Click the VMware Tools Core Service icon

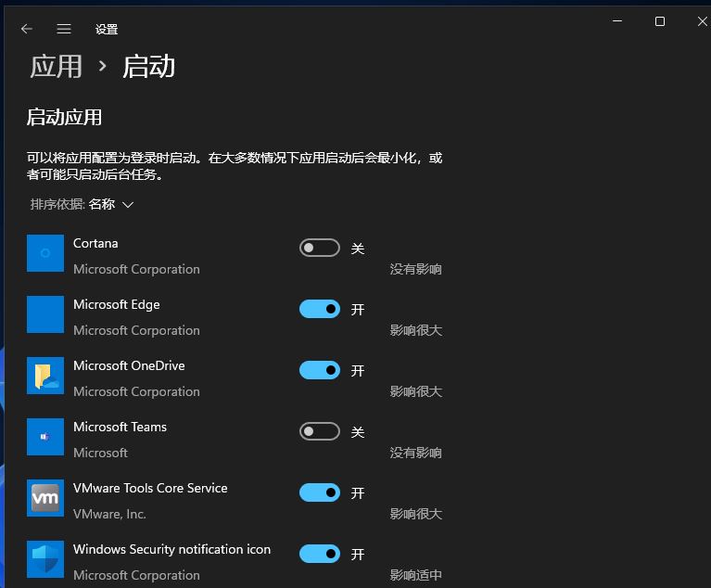(x=45, y=498)
